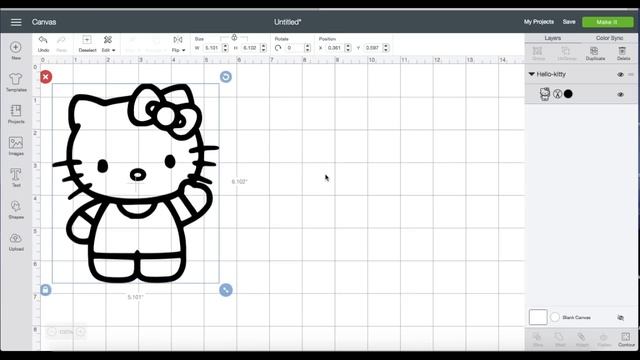Open the Projects sidebar icon

(16, 111)
